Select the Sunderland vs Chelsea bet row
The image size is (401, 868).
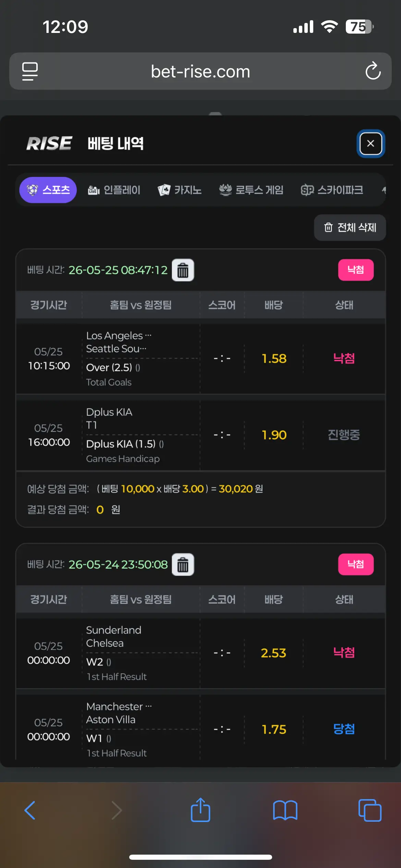coord(200,653)
